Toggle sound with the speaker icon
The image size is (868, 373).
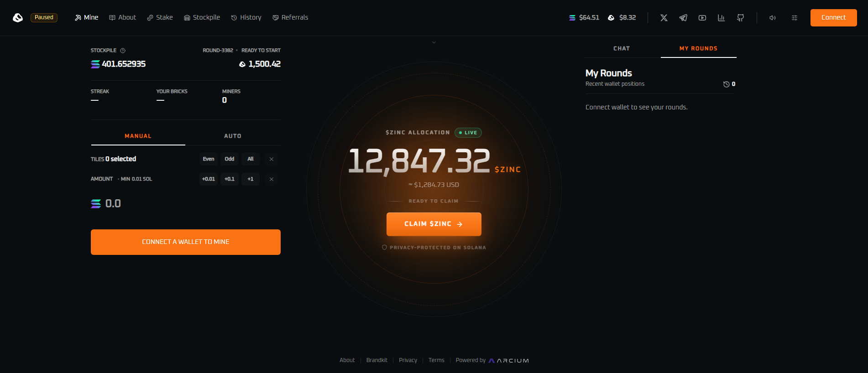(x=773, y=18)
